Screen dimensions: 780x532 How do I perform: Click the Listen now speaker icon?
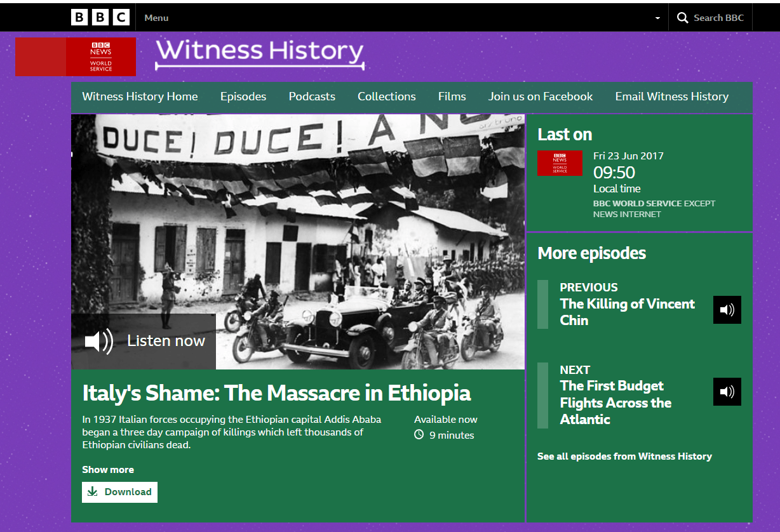99,341
